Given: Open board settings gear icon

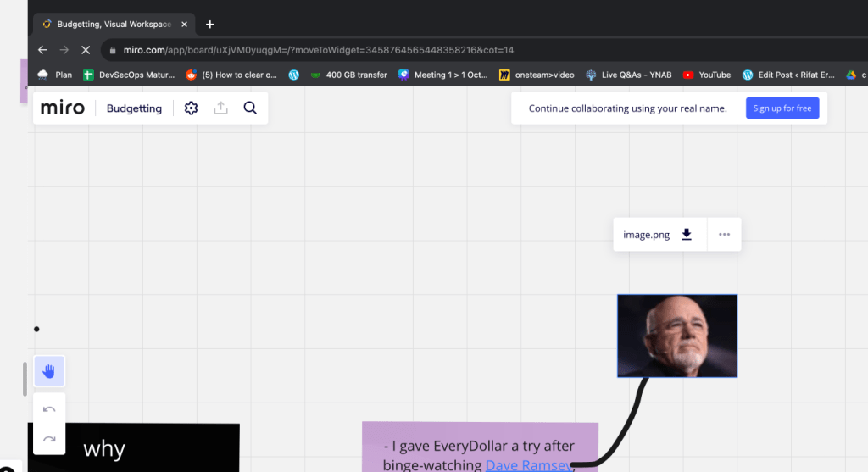Looking at the screenshot, I should (x=191, y=108).
